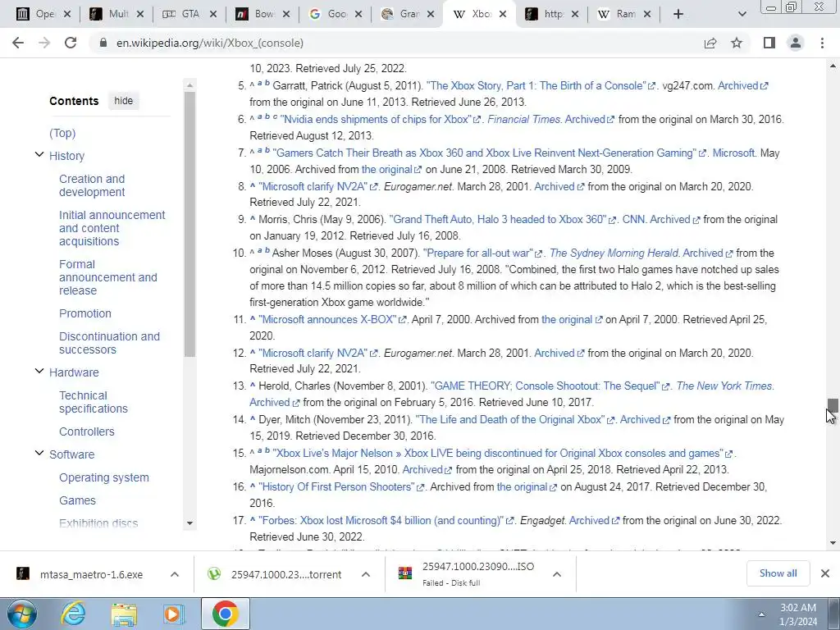Open The Sydney Morning Herald link
This screenshot has width=840, height=630.
point(614,253)
